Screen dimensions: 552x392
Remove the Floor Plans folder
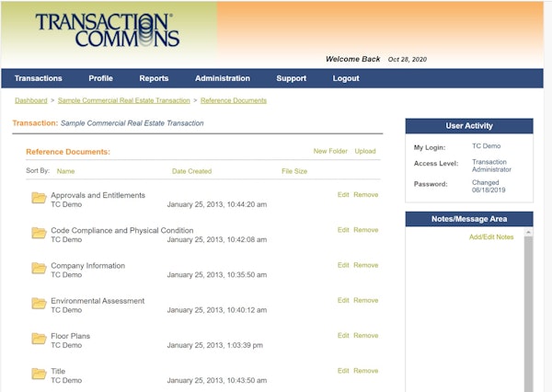pyautogui.click(x=365, y=336)
